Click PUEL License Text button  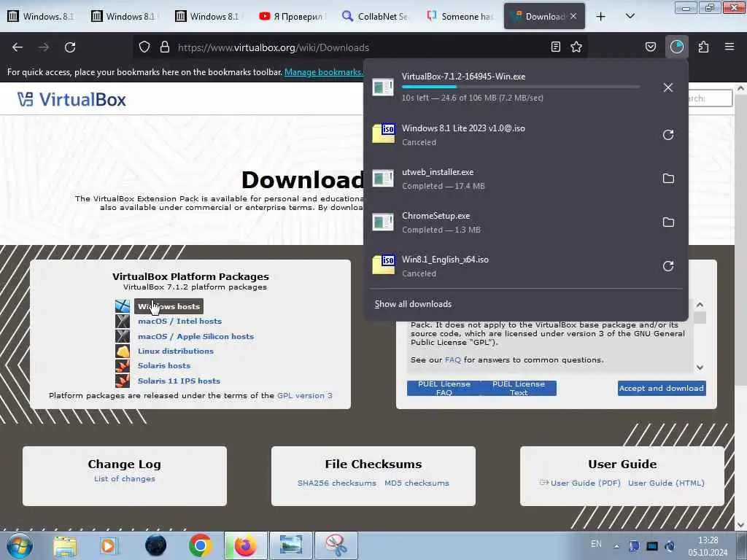click(x=519, y=388)
